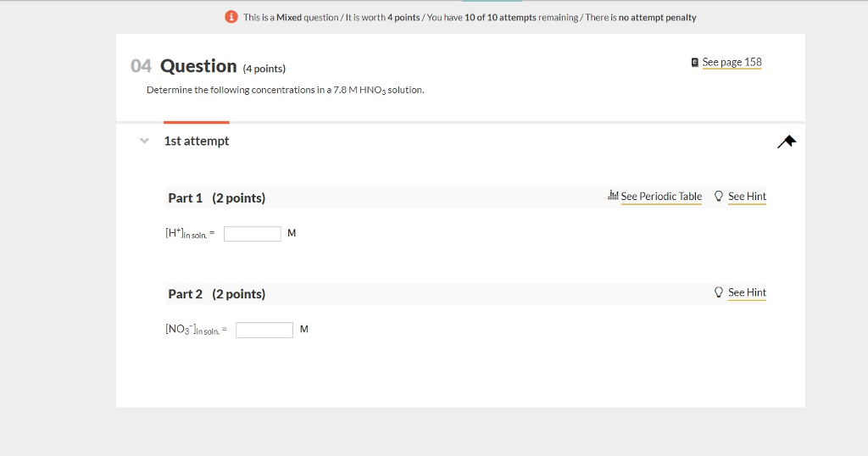Open See Hint link for Part 2

point(747,292)
